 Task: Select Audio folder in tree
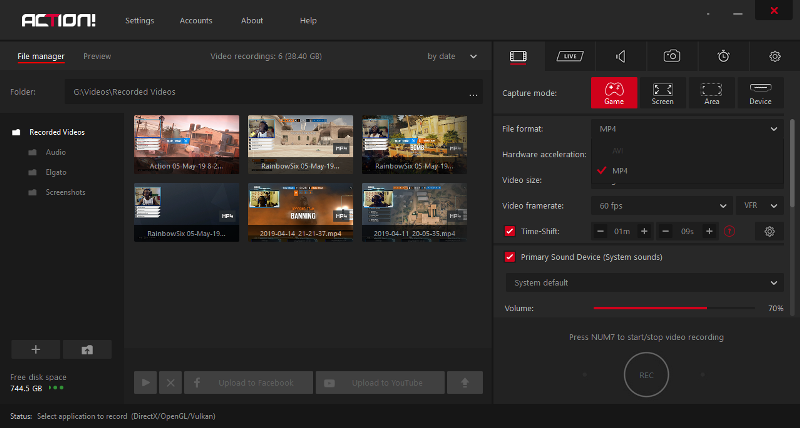pos(55,152)
